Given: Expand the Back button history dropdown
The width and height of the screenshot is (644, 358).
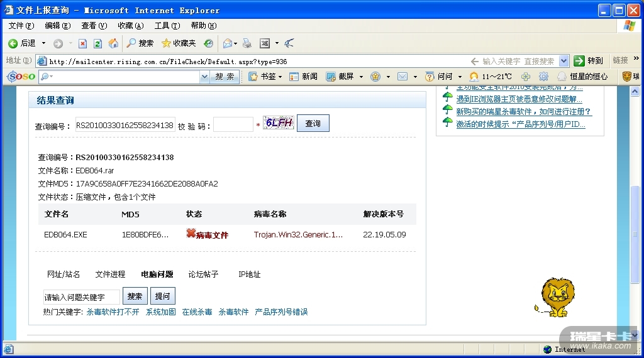Looking at the screenshot, I should (43, 43).
